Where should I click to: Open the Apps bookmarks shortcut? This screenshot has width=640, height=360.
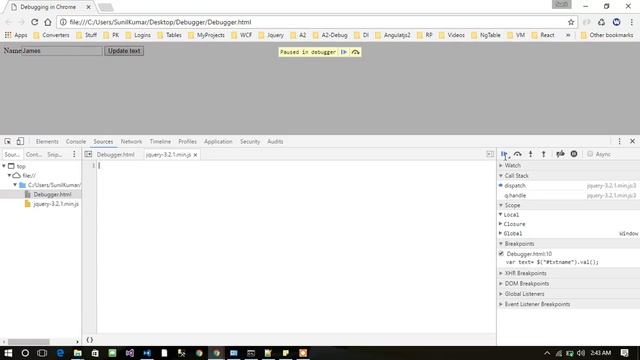point(16,35)
